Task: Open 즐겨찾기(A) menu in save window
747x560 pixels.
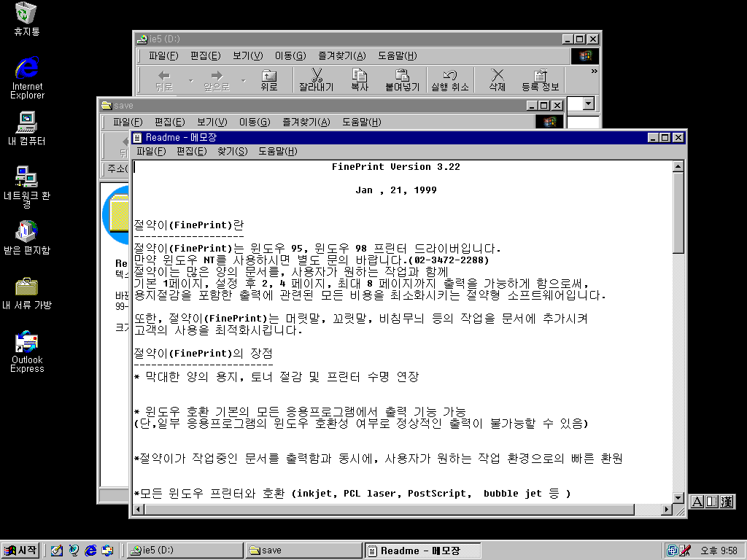Action: coord(306,122)
